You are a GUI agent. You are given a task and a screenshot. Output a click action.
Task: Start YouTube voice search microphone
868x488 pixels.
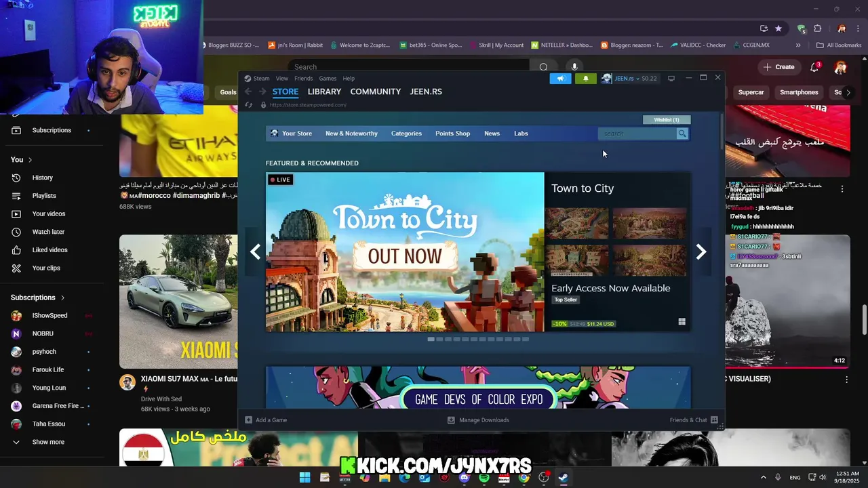click(574, 67)
